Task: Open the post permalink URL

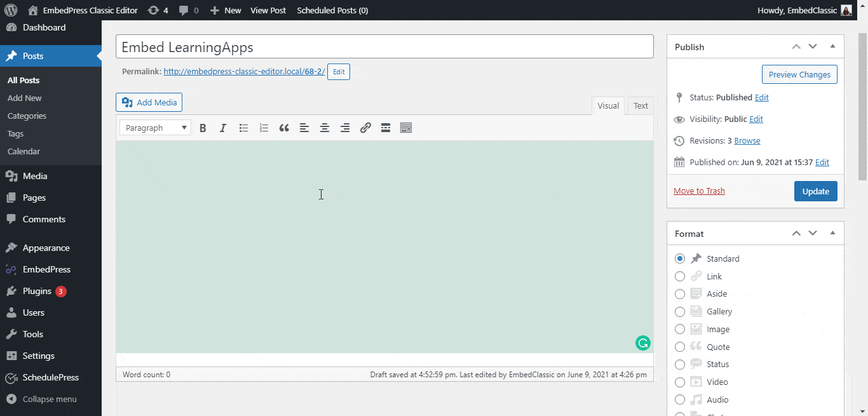Action: (244, 72)
